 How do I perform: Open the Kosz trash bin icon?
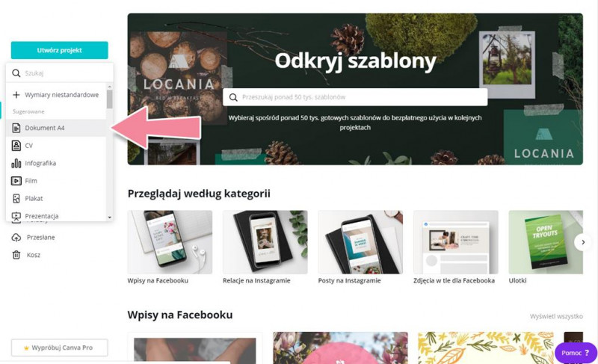click(x=16, y=255)
